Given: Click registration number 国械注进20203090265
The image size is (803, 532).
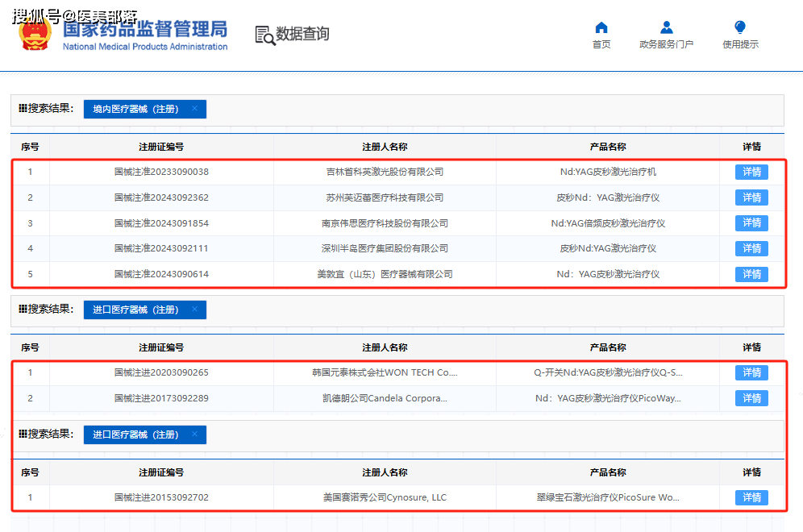Looking at the screenshot, I should click(x=161, y=372).
